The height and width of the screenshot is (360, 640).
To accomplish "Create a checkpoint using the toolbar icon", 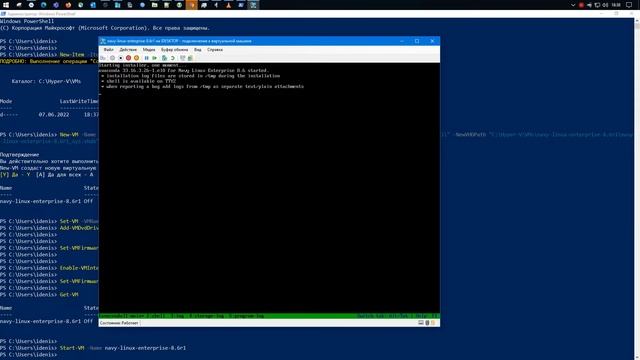I will pyautogui.click(x=164, y=58).
